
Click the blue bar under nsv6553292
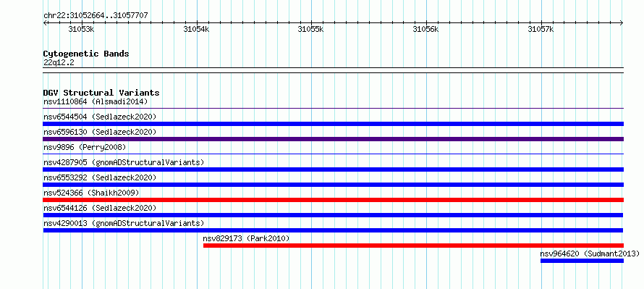click(x=333, y=185)
